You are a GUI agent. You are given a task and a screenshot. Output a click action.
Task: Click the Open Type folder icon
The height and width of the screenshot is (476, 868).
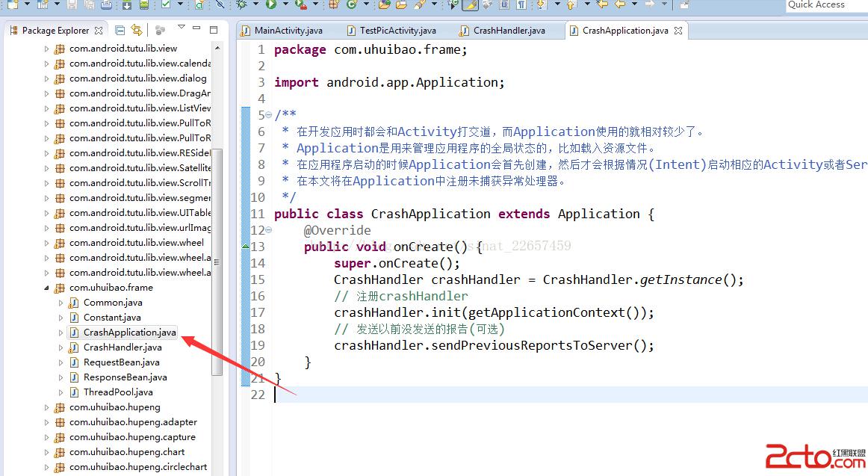(384, 4)
